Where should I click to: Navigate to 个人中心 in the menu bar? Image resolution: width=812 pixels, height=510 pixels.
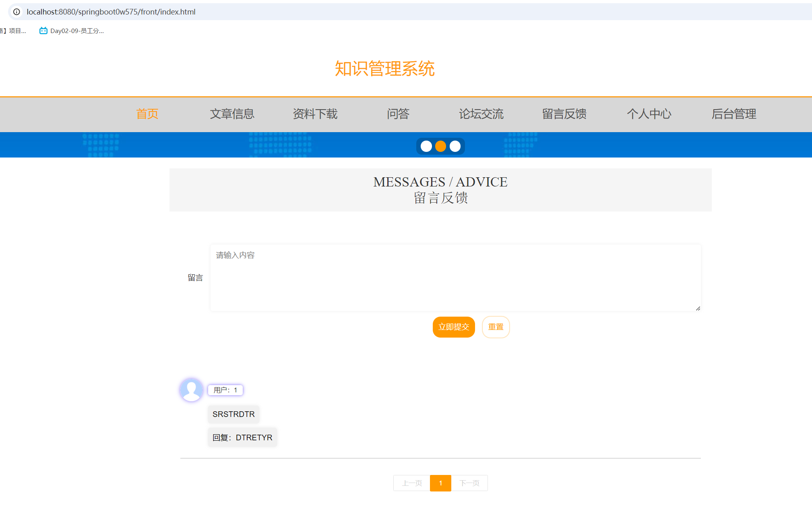point(649,114)
